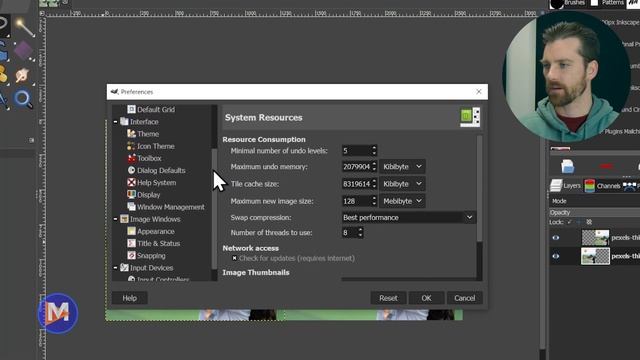Click the Dialog Defaults icon
The image size is (640, 360).
[x=131, y=170]
